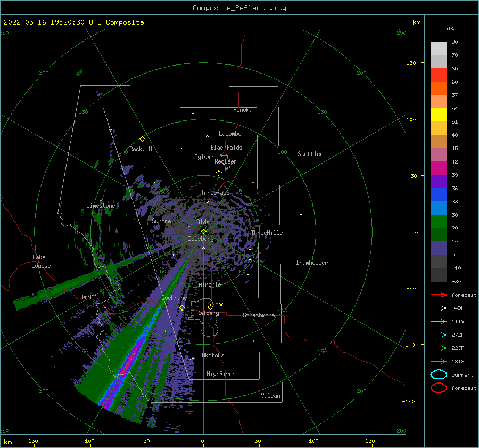Click the white plus marker west of Drumheller
Viewport: 479px width, 448px height.
pos(301,214)
